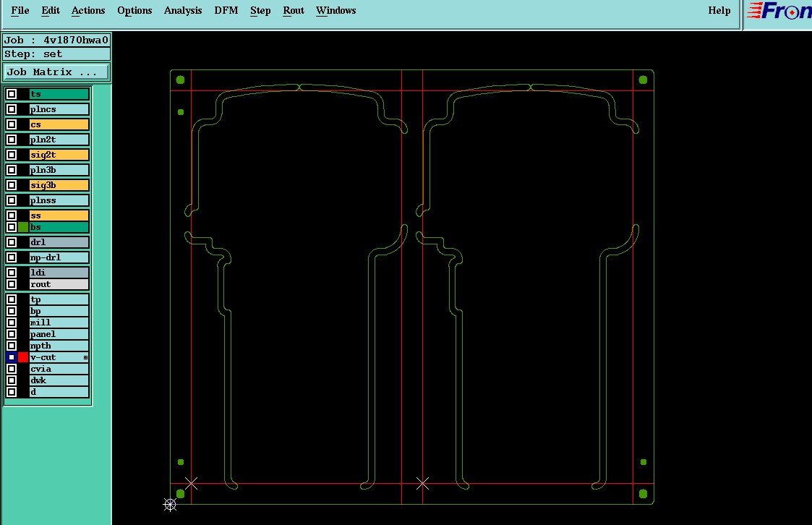Click the Job Matrix button
Screen dimensions: 812x525
pos(56,72)
